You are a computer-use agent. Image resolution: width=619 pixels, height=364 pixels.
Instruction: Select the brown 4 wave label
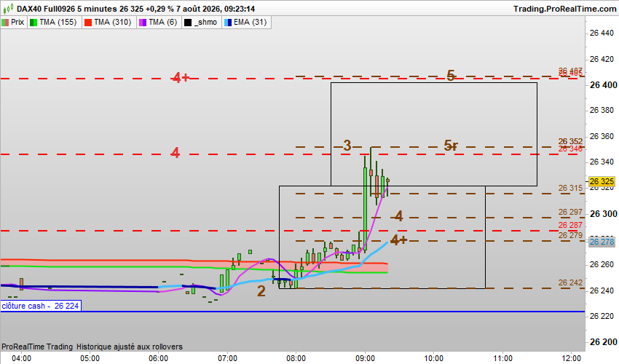(x=399, y=216)
